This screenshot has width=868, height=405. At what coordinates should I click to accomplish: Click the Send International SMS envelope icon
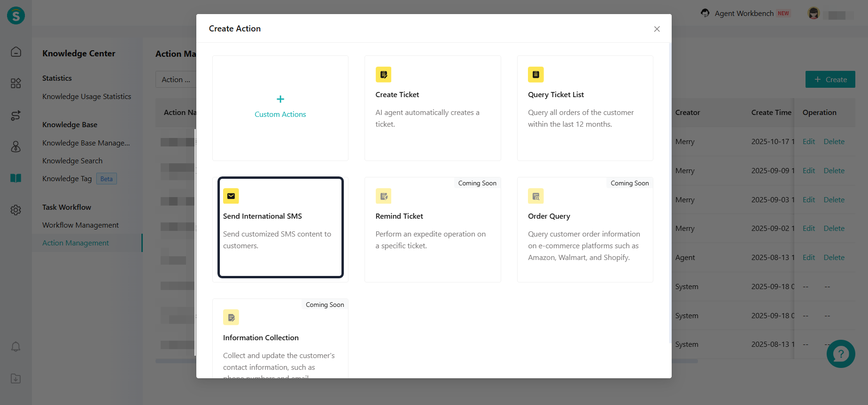click(x=231, y=196)
